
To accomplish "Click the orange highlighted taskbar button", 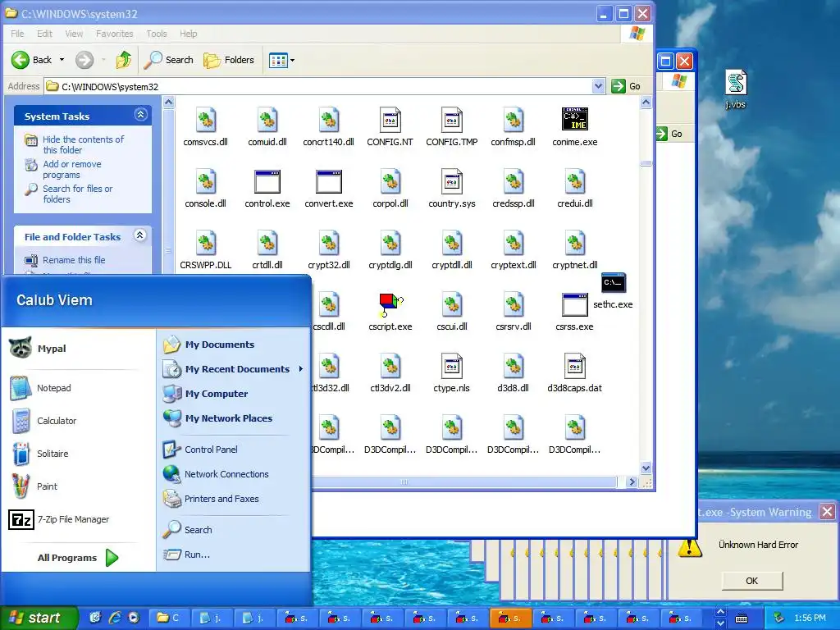I will click(x=511, y=619).
